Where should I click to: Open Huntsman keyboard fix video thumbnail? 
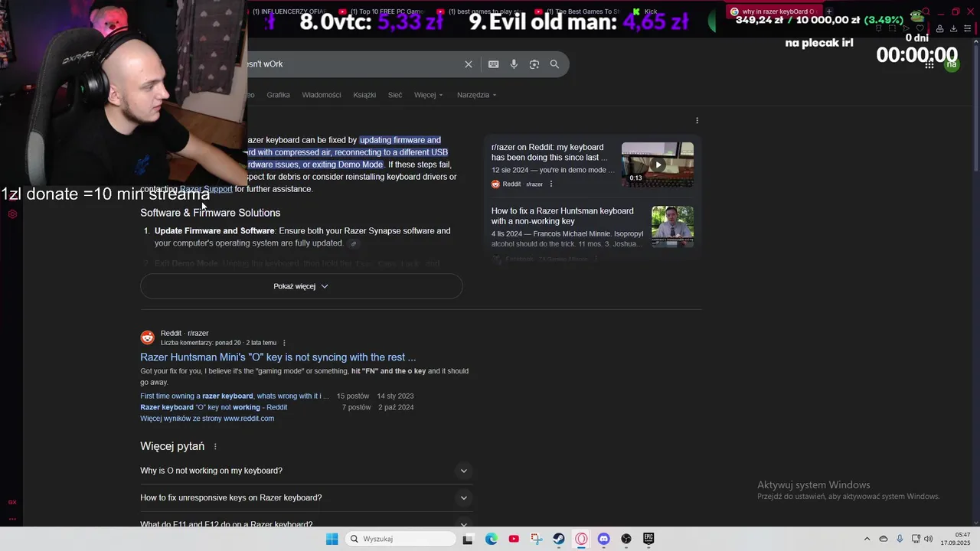click(672, 227)
